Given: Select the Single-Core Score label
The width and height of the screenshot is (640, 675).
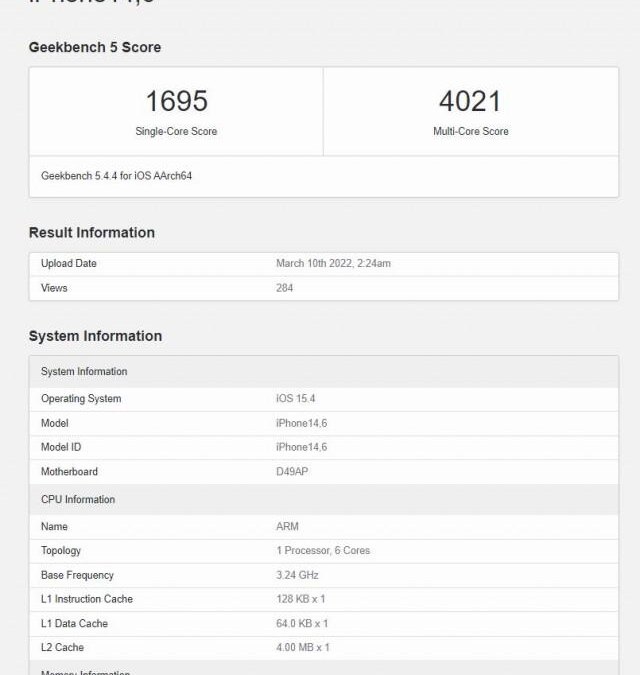Looking at the screenshot, I should (x=176, y=132).
